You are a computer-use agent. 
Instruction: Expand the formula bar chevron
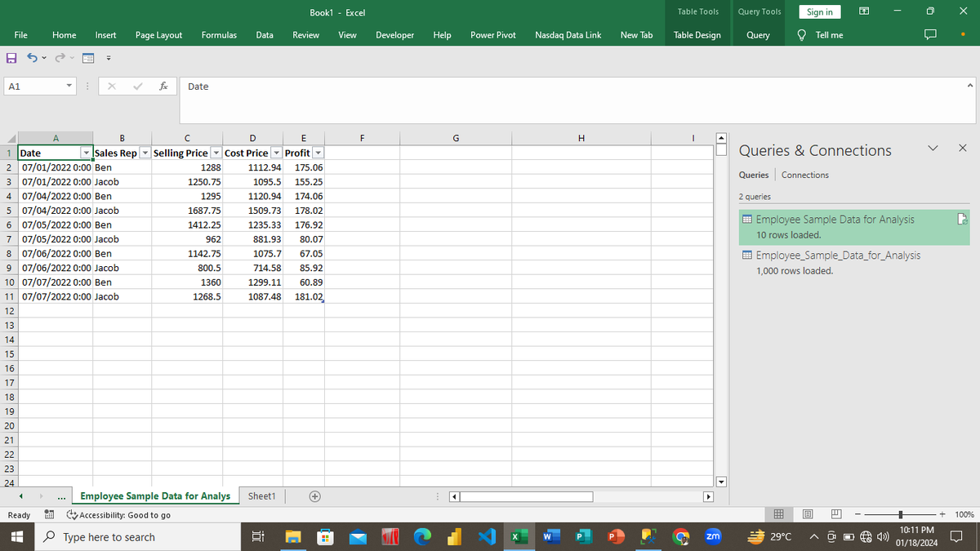pos(969,86)
